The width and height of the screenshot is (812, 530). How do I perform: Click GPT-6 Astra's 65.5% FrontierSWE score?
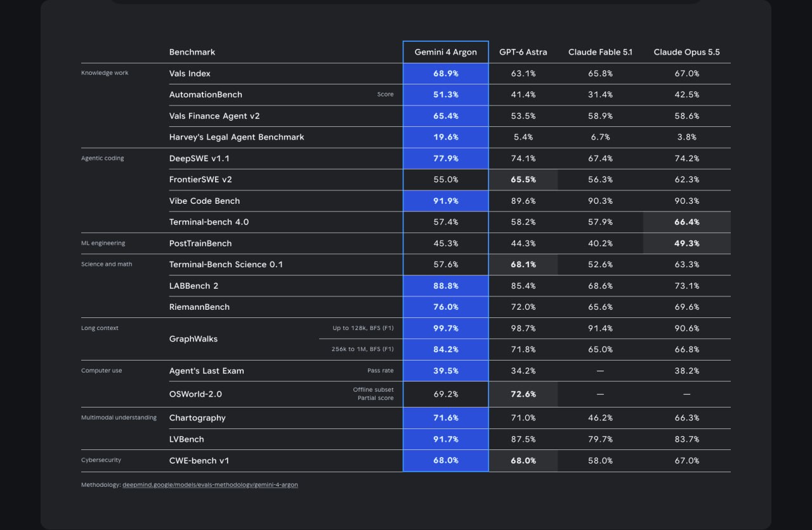pyautogui.click(x=523, y=180)
